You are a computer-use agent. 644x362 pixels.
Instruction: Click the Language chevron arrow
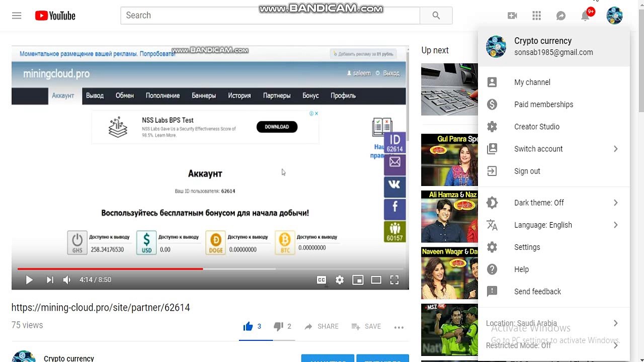pos(615,225)
